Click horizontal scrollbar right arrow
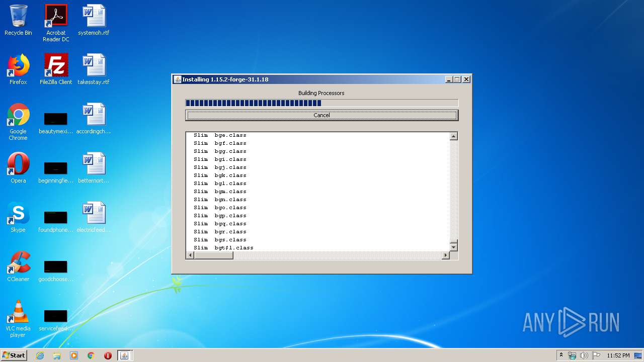Viewport: 644px width, 362px height. point(445,255)
